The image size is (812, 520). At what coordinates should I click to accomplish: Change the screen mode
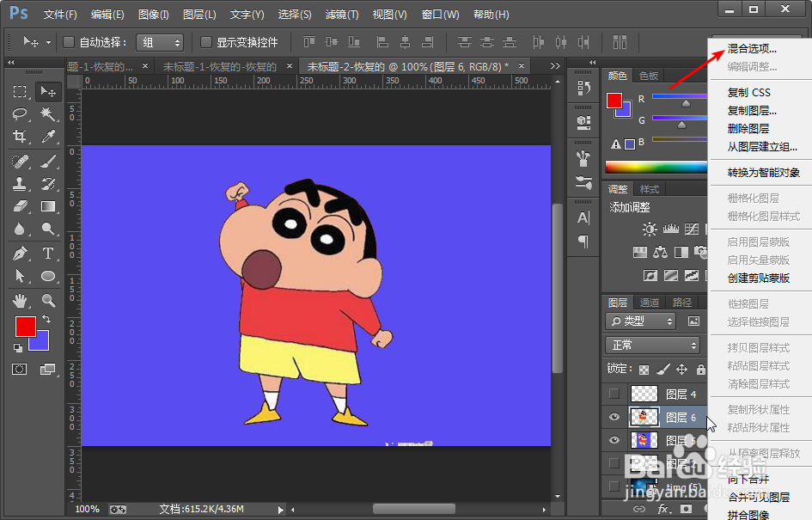coord(47,370)
